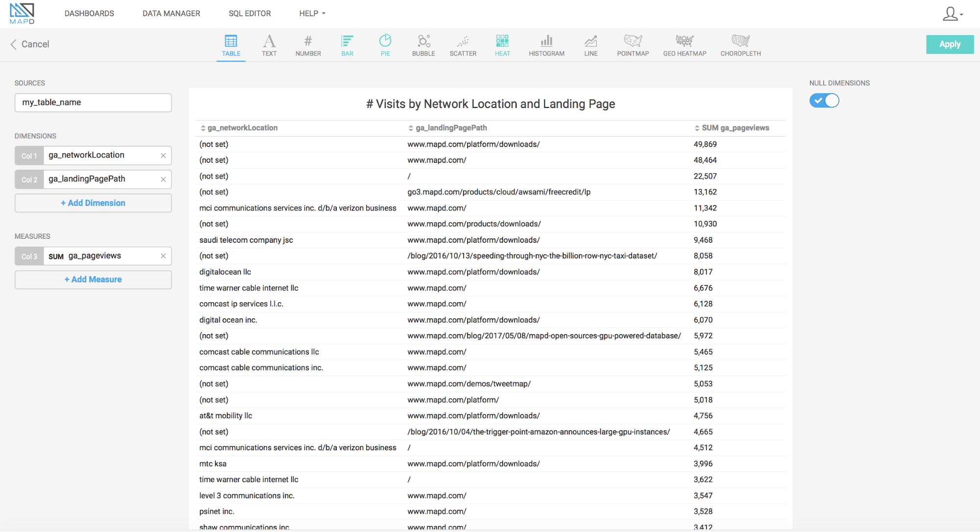Screen dimensions: 980x532
Task: Click the Add Dimension button
Action: coord(93,203)
